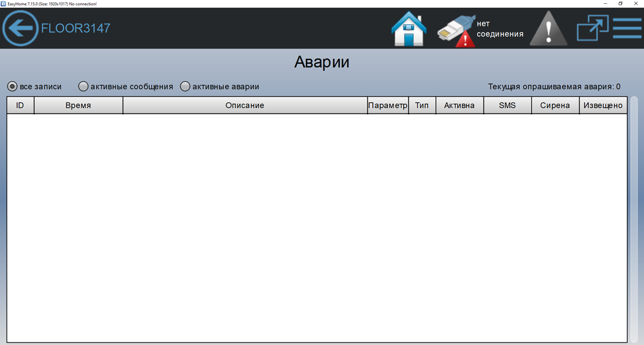Click the 'Параметр' column header
The height and width of the screenshot is (345, 644).
pyautogui.click(x=388, y=105)
